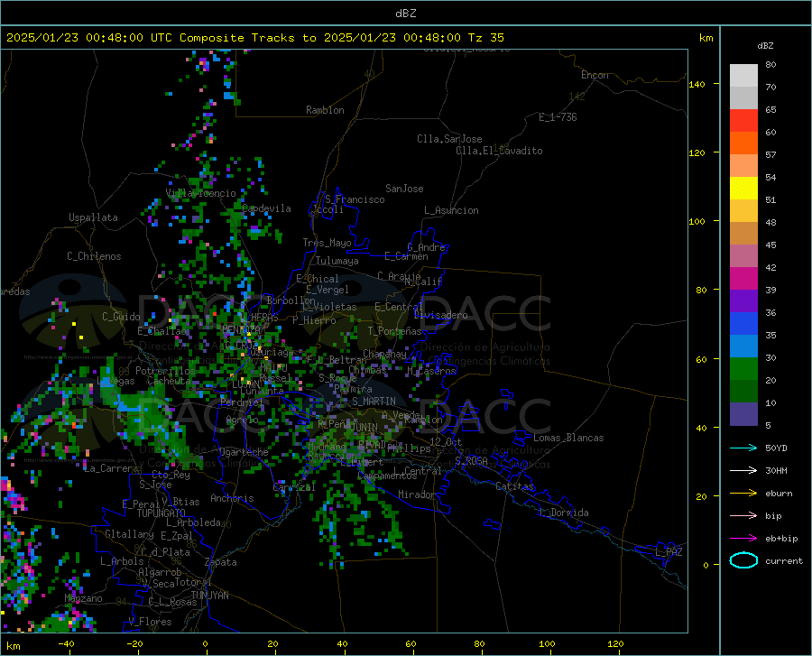Click the Clla.SanJose place label
The image size is (812, 656).
pyautogui.click(x=449, y=139)
